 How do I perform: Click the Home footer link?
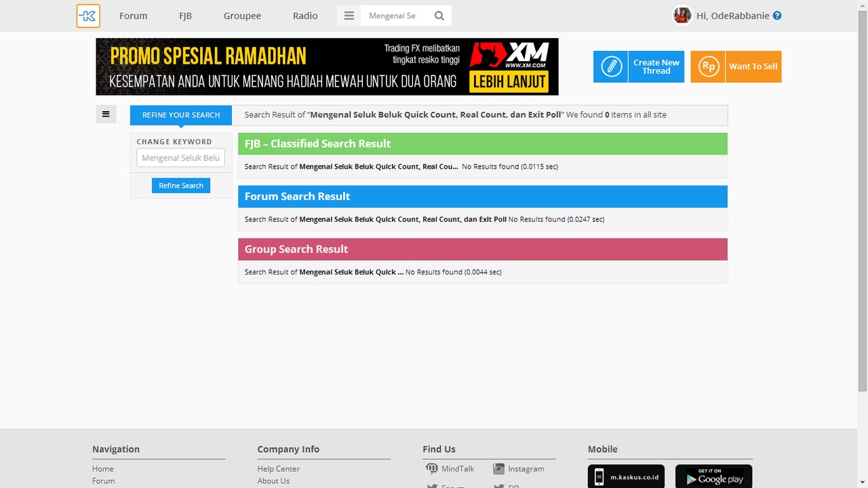(103, 469)
